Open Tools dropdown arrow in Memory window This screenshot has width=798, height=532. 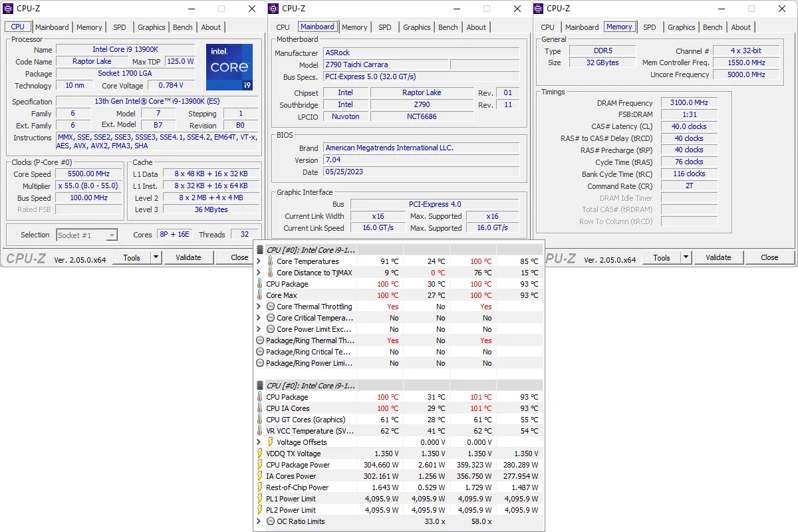pos(686,257)
